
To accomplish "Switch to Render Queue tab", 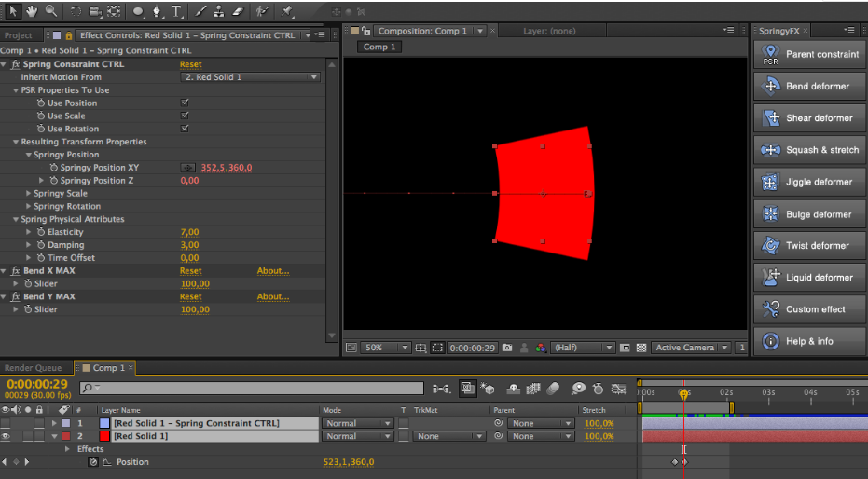I will [x=34, y=368].
